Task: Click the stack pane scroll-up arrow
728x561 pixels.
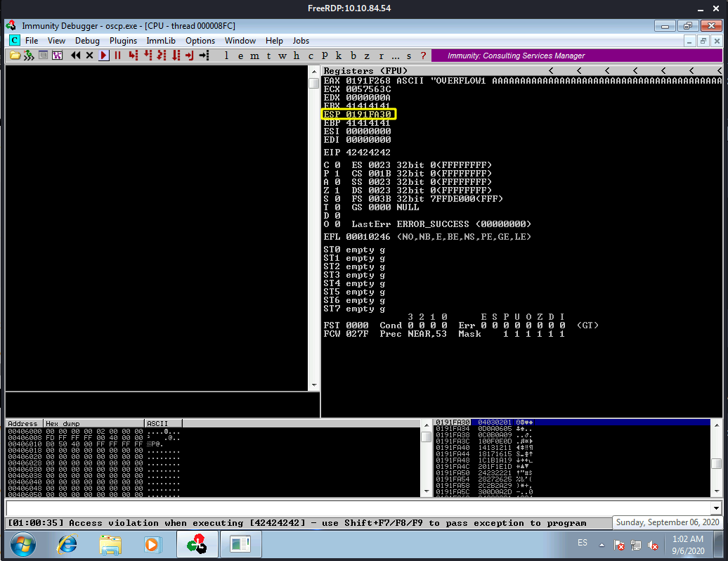Action: click(716, 425)
